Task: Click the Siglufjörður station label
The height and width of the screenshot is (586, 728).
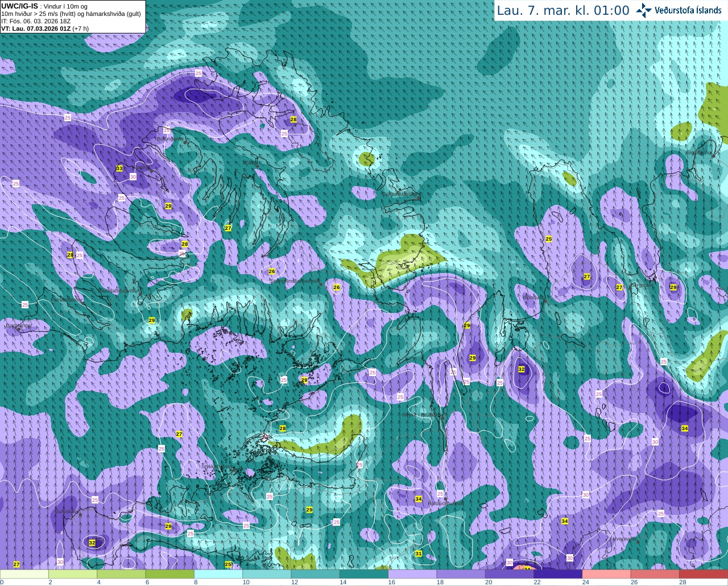Action: [699, 152]
